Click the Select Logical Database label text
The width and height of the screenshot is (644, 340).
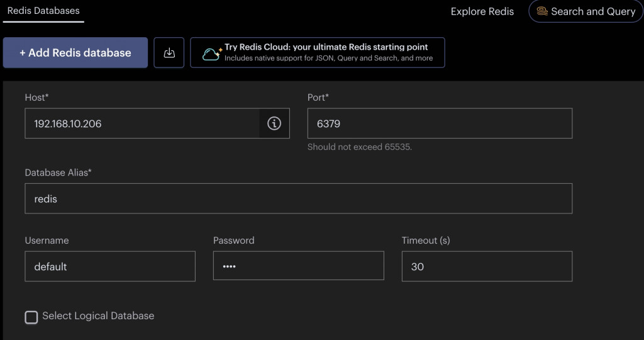pyautogui.click(x=98, y=316)
